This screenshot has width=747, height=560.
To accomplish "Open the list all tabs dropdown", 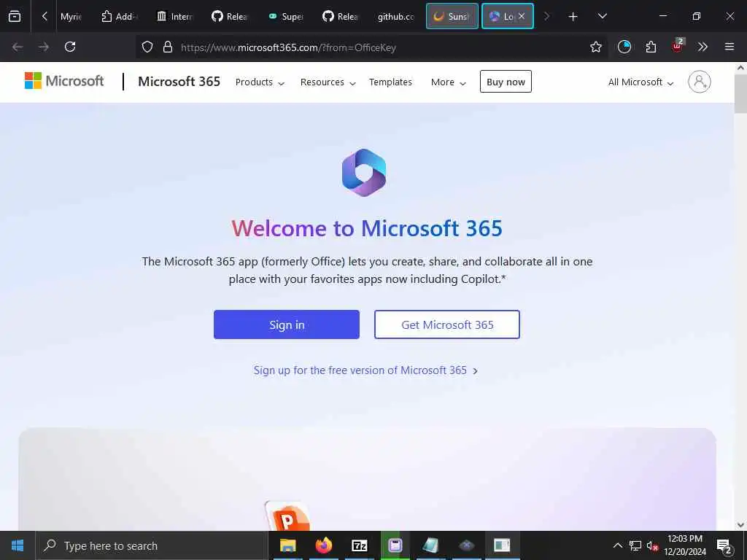I will [602, 16].
